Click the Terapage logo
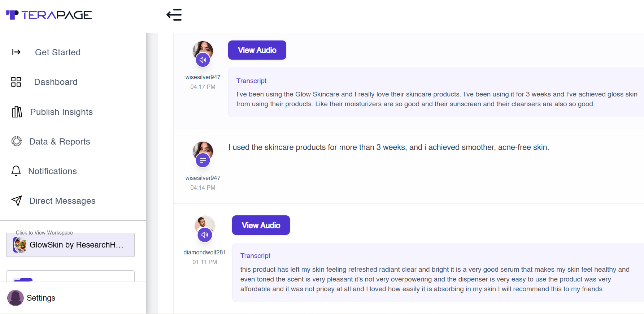Viewport: 644px width, 314px height. point(49,15)
